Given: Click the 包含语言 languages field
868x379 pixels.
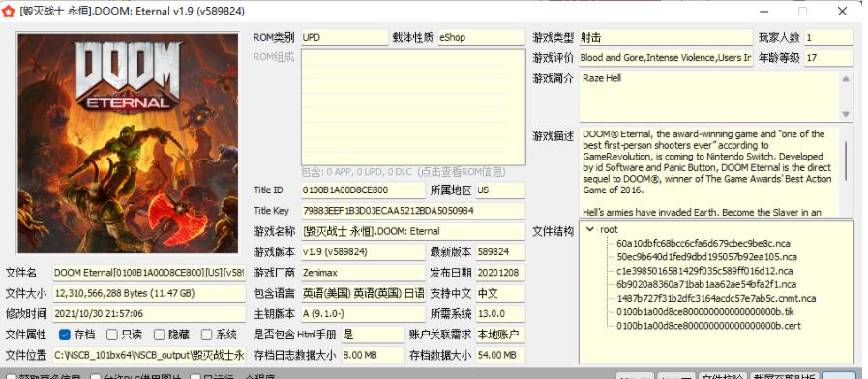Looking at the screenshot, I should tap(363, 293).
